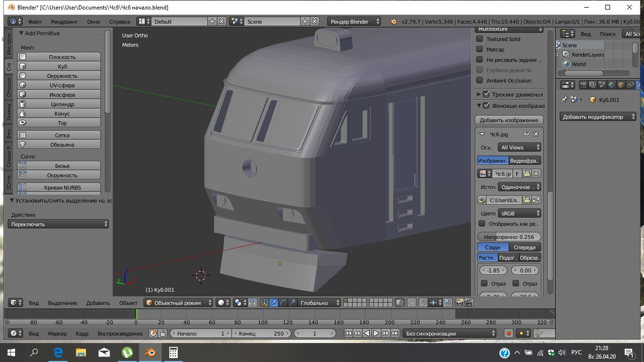Add the Обезьяна monkey mesh
The image size is (644, 362).
pos(62,145)
